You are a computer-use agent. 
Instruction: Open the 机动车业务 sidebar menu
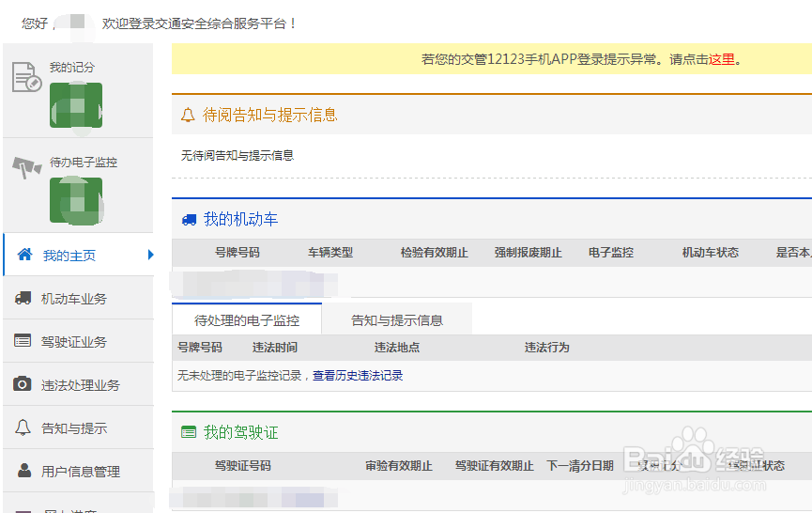74,299
